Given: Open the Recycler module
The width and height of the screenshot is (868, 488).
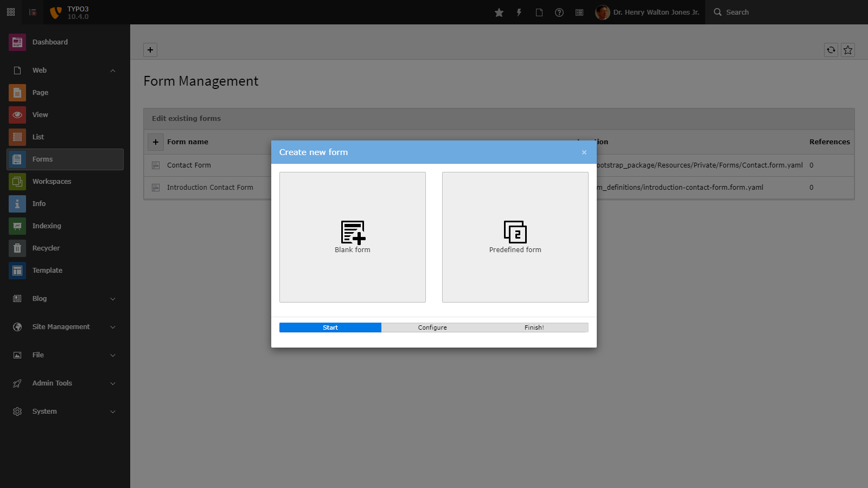Looking at the screenshot, I should click(47, 248).
